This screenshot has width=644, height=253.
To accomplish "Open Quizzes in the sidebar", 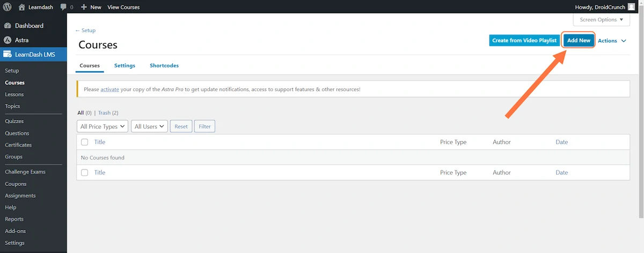I will (14, 121).
